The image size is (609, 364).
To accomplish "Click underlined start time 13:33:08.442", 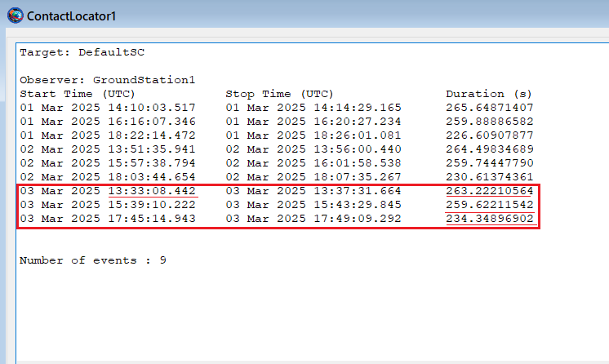I will pos(151,191).
